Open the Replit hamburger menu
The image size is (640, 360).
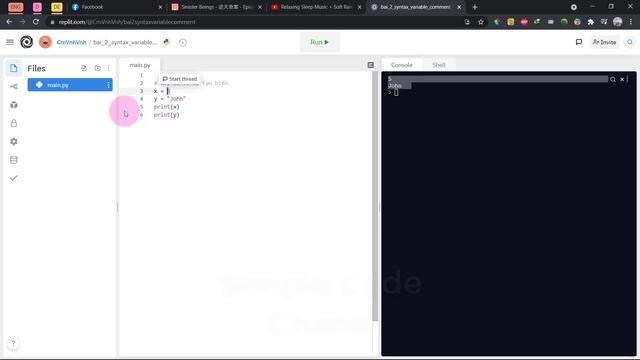(x=10, y=42)
